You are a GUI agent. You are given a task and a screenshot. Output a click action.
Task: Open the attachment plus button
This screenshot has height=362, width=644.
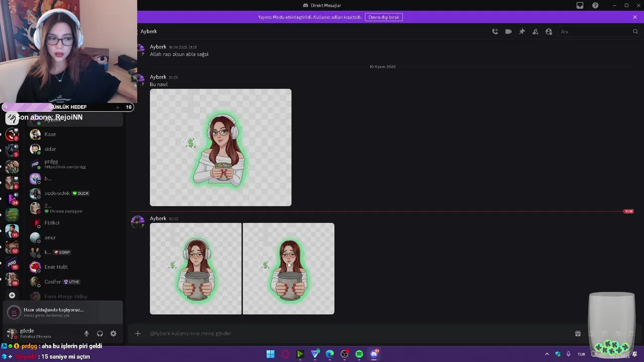click(137, 333)
